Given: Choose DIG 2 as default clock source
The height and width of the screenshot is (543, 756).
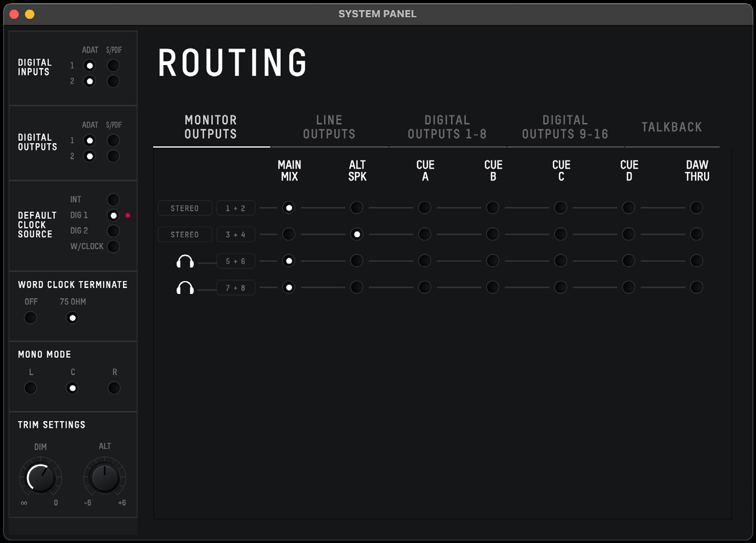Looking at the screenshot, I should pyautogui.click(x=113, y=231).
